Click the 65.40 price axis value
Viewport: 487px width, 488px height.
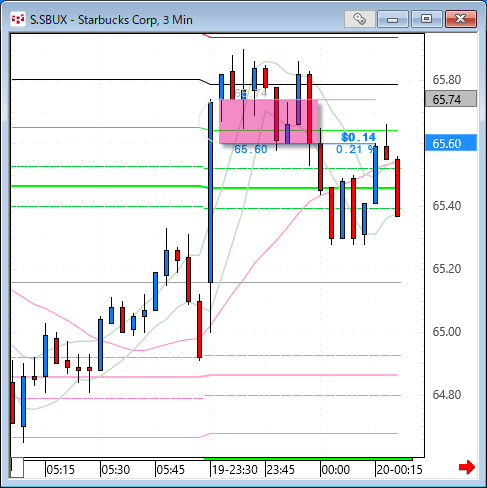(x=447, y=206)
